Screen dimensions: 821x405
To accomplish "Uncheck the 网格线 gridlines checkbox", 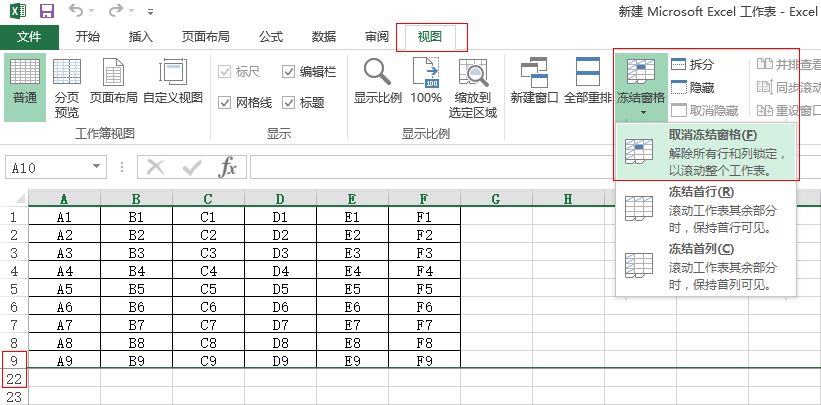I will [x=225, y=102].
